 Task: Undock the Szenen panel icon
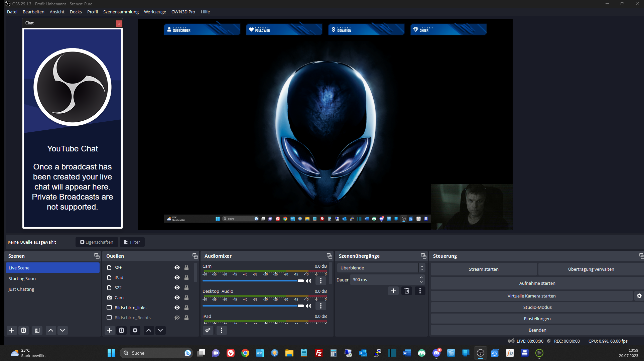(97, 256)
